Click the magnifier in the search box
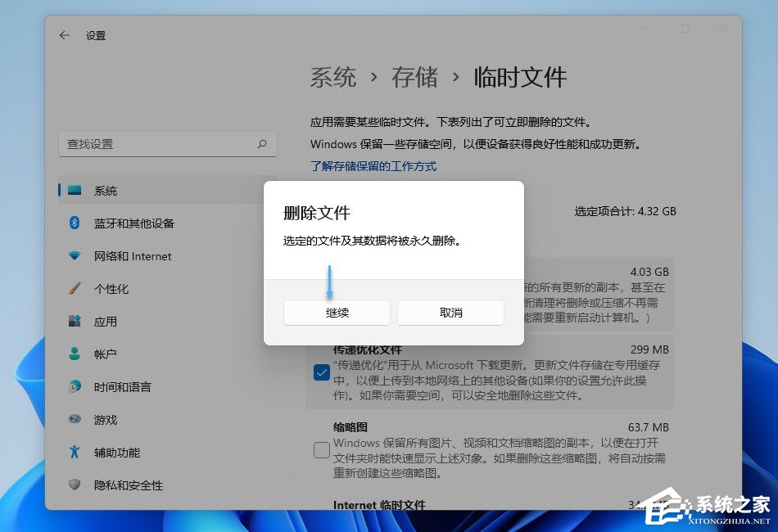 [263, 144]
